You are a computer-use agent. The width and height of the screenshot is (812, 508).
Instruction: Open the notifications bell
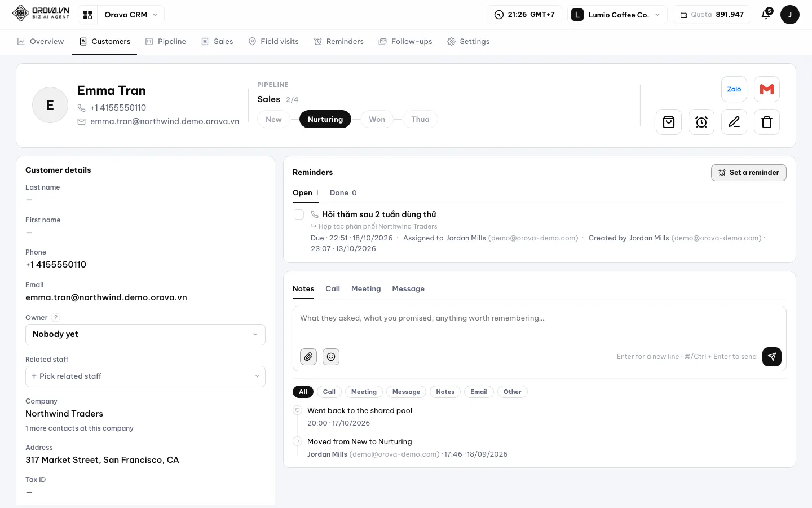point(766,15)
